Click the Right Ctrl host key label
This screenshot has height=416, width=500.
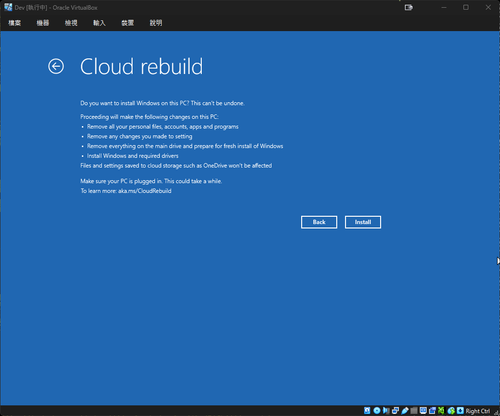pyautogui.click(x=478, y=411)
